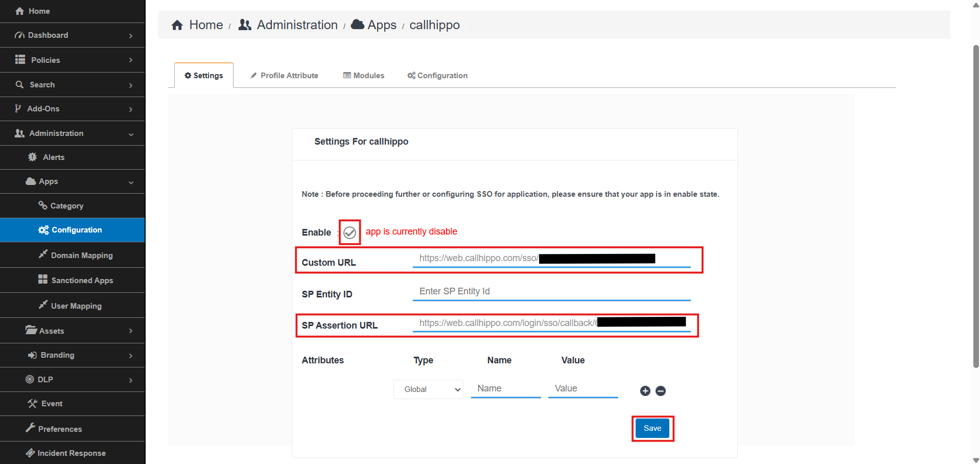Click the Alerts gear icon
This screenshot has height=464, width=980.
(x=32, y=157)
